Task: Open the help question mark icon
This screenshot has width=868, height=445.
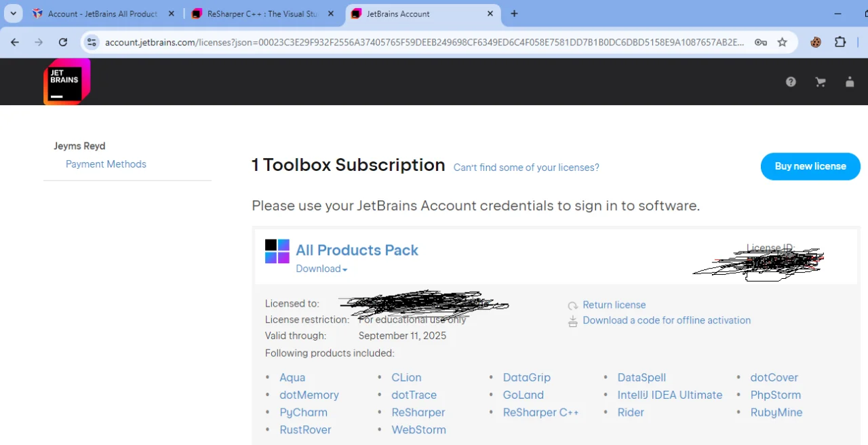Action: [x=791, y=81]
